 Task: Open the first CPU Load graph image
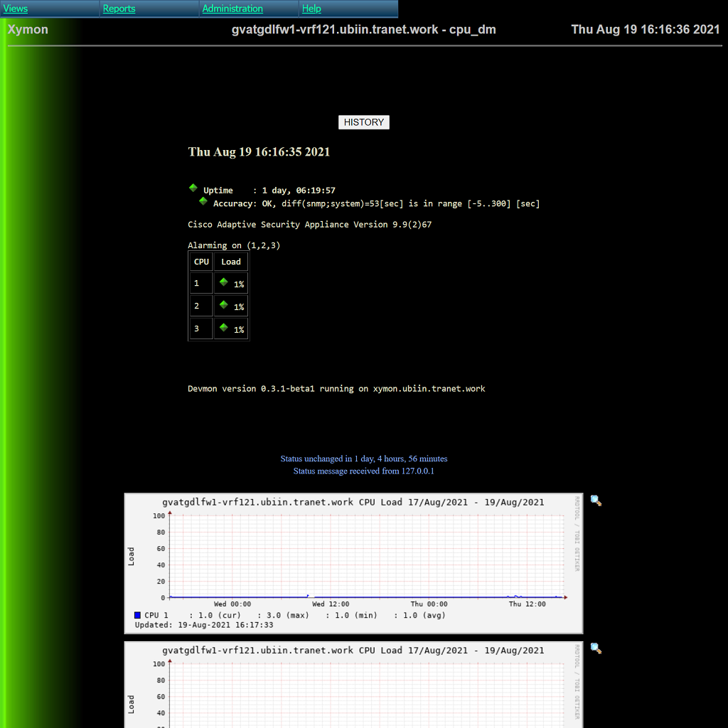pos(353,563)
